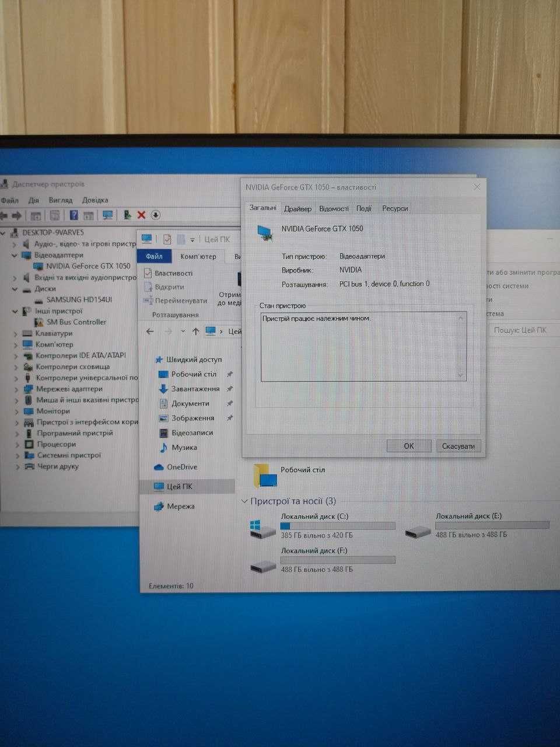This screenshot has height=747, width=560.
Task: Click the Робочий стіл folder icon in Explorer content
Action: coord(265,476)
